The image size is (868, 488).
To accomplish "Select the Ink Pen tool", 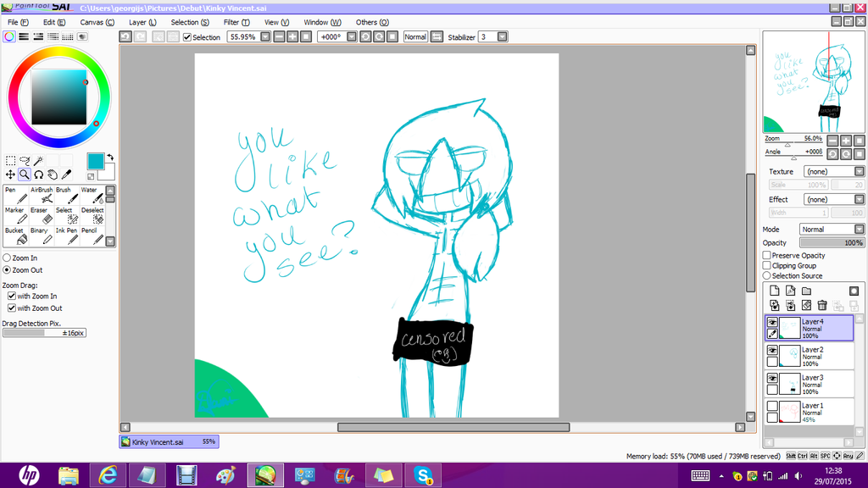I will (x=69, y=238).
